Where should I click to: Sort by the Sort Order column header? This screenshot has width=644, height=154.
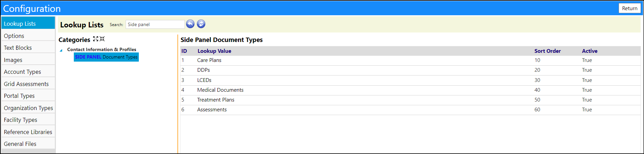pyautogui.click(x=548, y=51)
